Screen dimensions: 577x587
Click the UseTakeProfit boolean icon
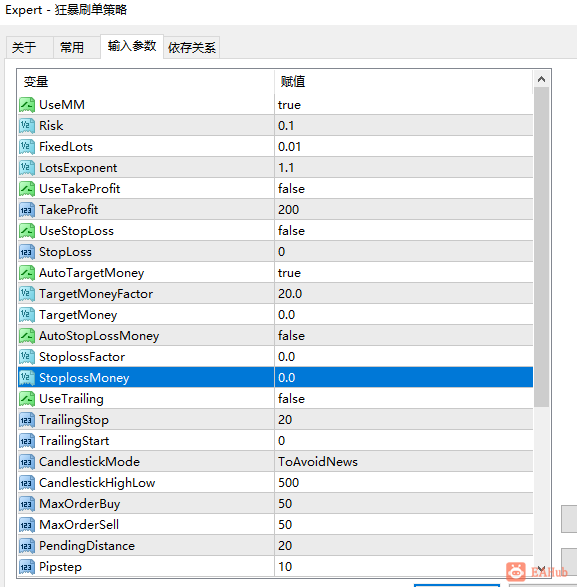tap(27, 189)
